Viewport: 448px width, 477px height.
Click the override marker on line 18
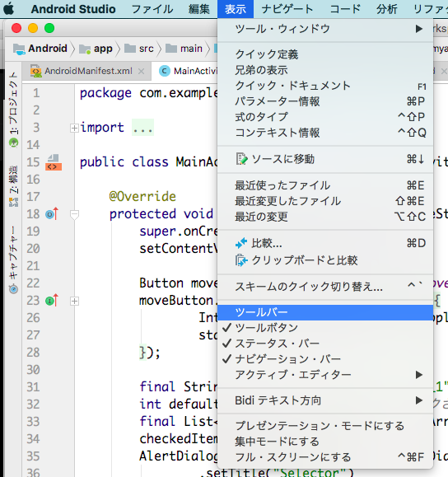coord(52,214)
